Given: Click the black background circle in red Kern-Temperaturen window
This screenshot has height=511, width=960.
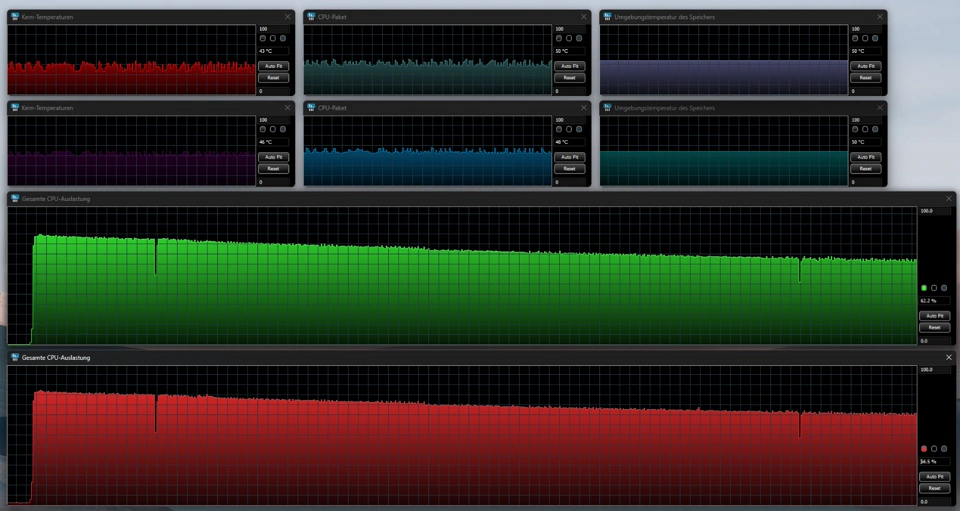Looking at the screenshot, I should [x=272, y=38].
